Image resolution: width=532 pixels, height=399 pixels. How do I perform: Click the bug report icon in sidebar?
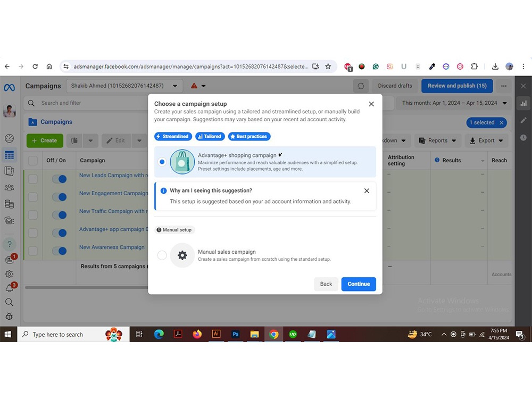coord(9,316)
